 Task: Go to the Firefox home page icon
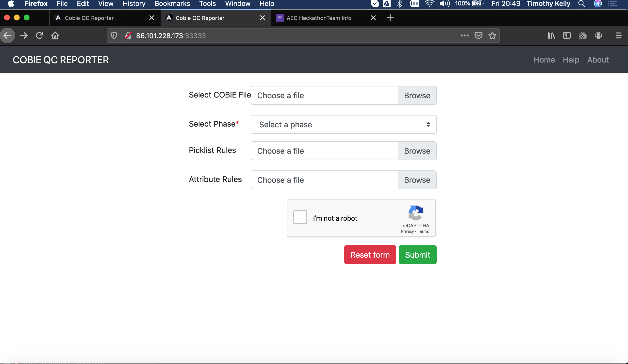point(55,36)
